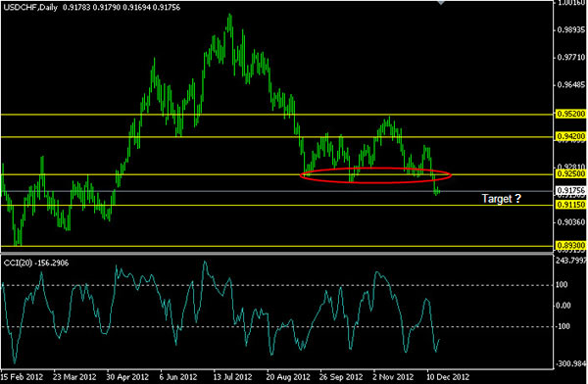The height and width of the screenshot is (384, 588).
Task: Select the 0.91150 price level label
Action: point(571,205)
